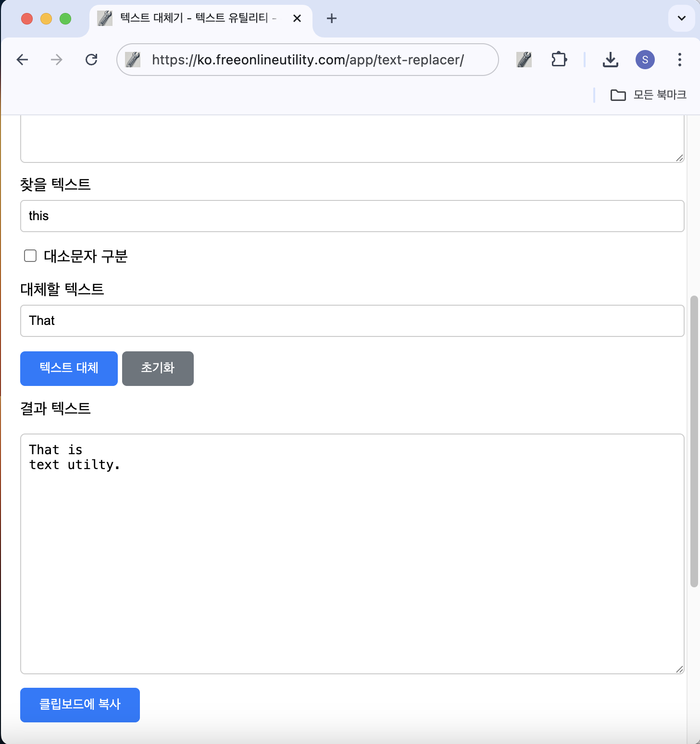Click the 찾을 텍스트 input containing this

(352, 216)
